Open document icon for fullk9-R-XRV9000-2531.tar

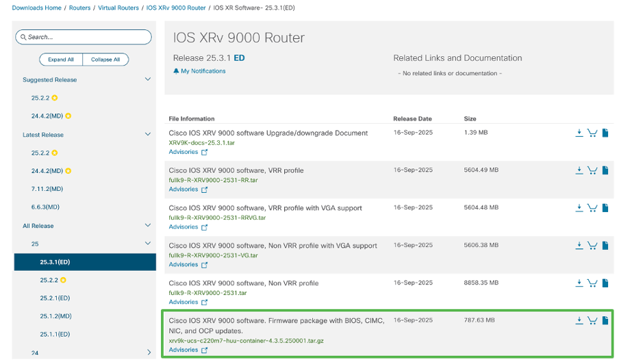[605, 283]
